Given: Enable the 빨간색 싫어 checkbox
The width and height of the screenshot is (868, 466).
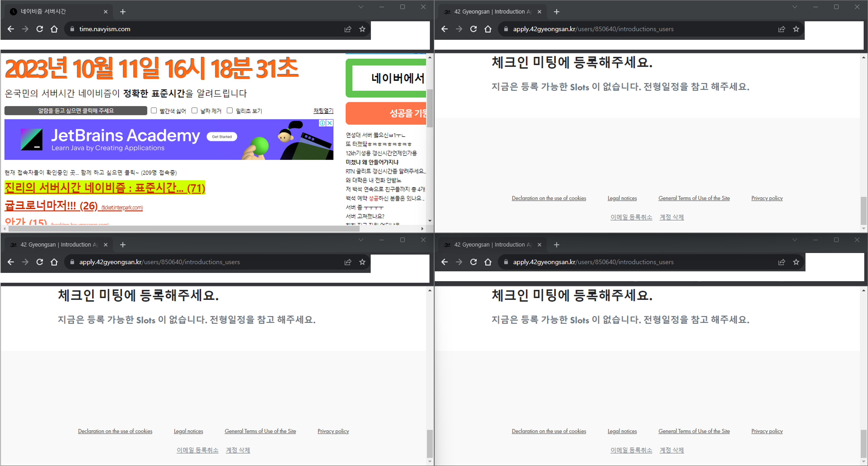Looking at the screenshot, I should [154, 110].
